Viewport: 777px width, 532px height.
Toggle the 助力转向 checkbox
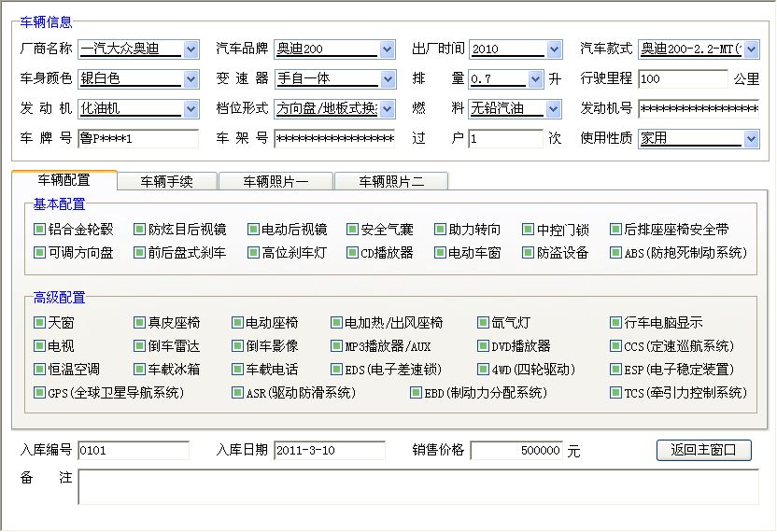click(440, 229)
